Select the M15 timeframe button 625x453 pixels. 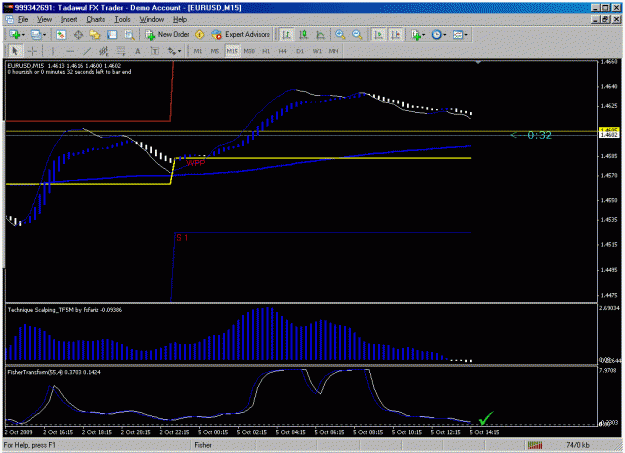pos(232,51)
